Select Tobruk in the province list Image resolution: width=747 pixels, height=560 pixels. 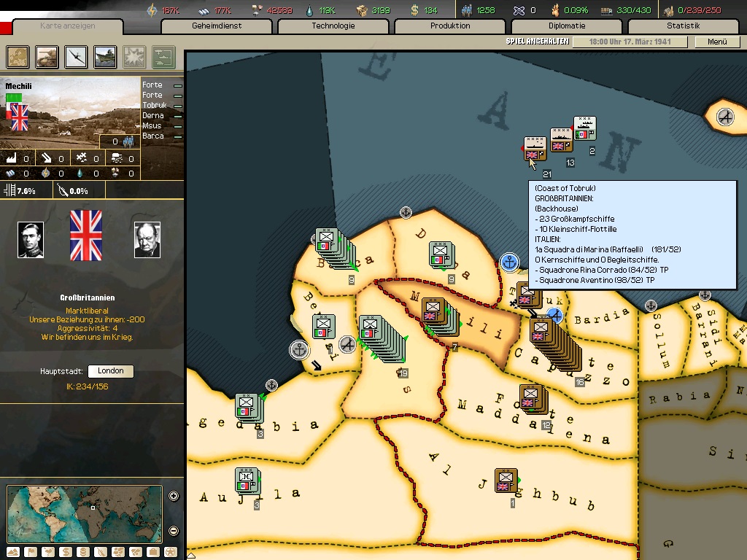(x=154, y=106)
